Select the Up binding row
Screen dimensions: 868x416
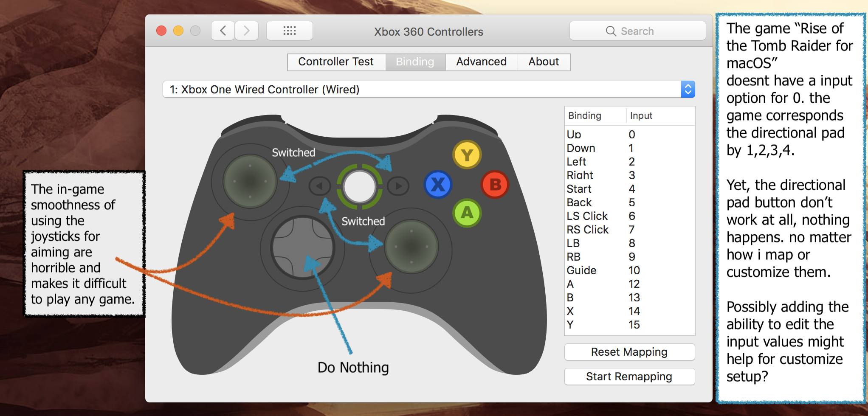click(x=629, y=135)
